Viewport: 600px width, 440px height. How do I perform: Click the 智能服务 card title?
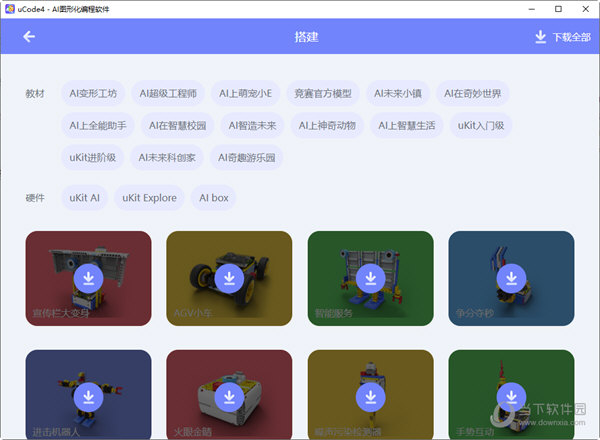(x=333, y=313)
